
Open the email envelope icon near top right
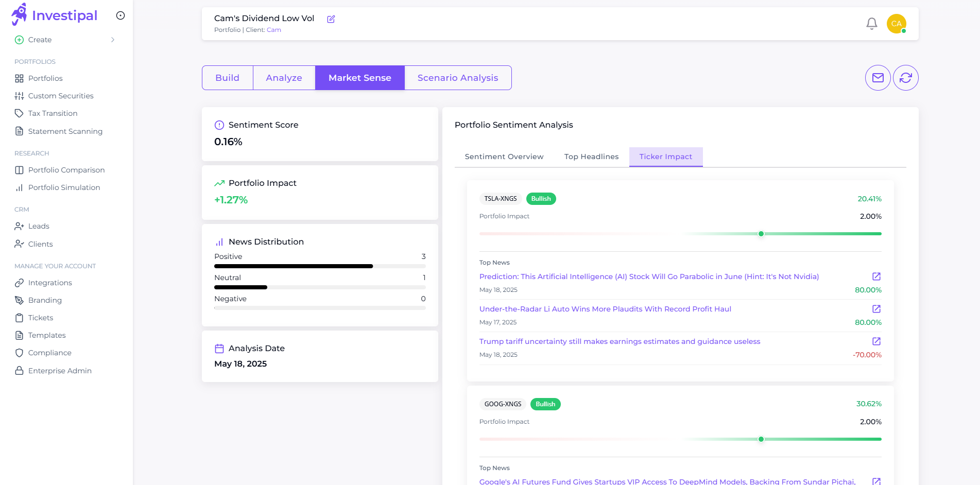pos(878,78)
